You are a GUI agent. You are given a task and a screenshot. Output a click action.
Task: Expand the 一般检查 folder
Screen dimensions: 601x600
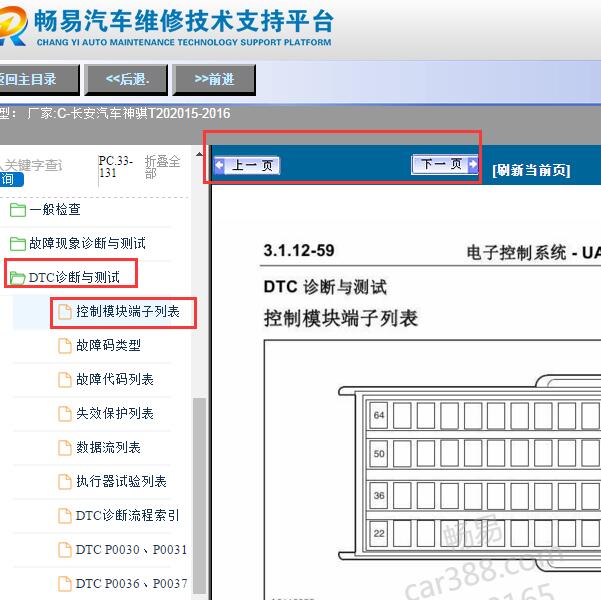coord(55,209)
